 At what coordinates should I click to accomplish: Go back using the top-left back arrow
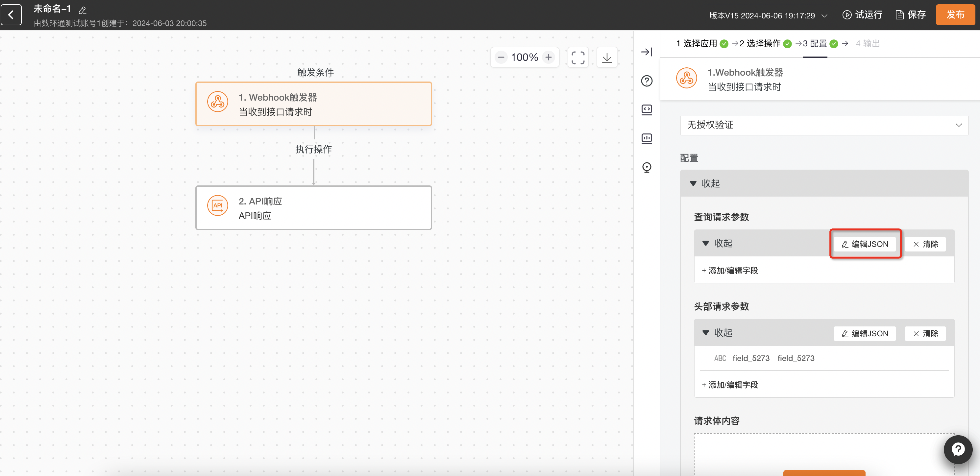[x=12, y=15]
